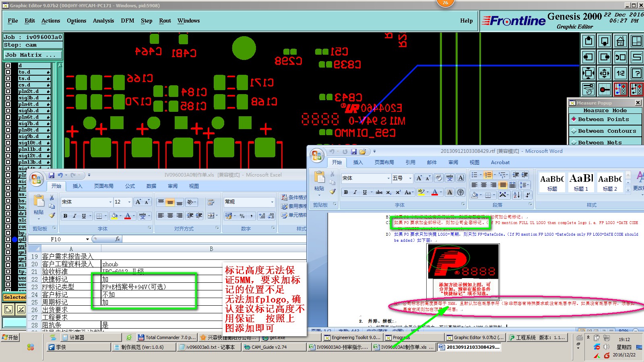Switch to CAM_Guide v2.74 taskbar item
Viewport: 644px width, 362px height.
(275, 347)
